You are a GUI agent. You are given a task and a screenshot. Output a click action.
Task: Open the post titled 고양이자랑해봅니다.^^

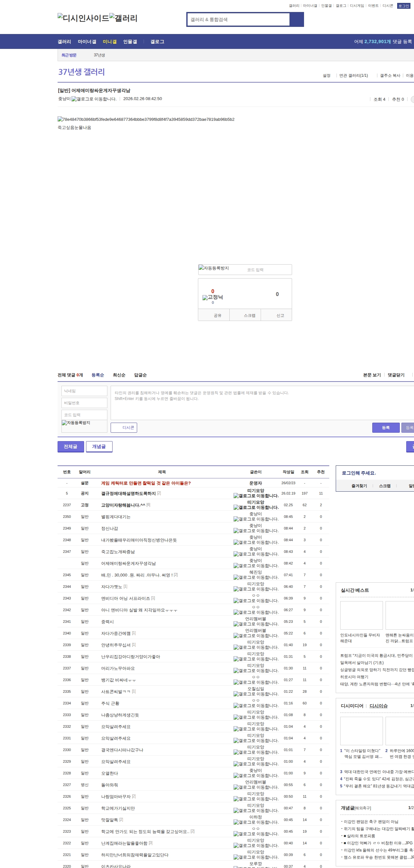pyautogui.click(x=123, y=505)
